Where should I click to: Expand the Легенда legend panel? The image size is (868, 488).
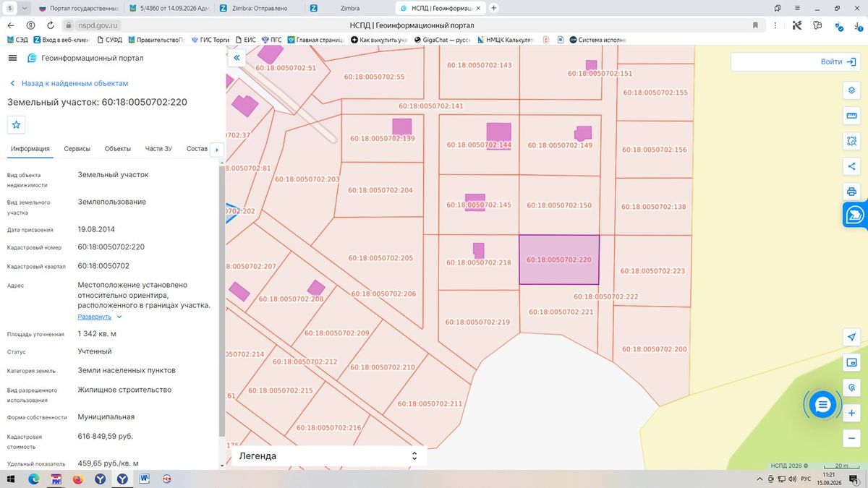point(328,456)
